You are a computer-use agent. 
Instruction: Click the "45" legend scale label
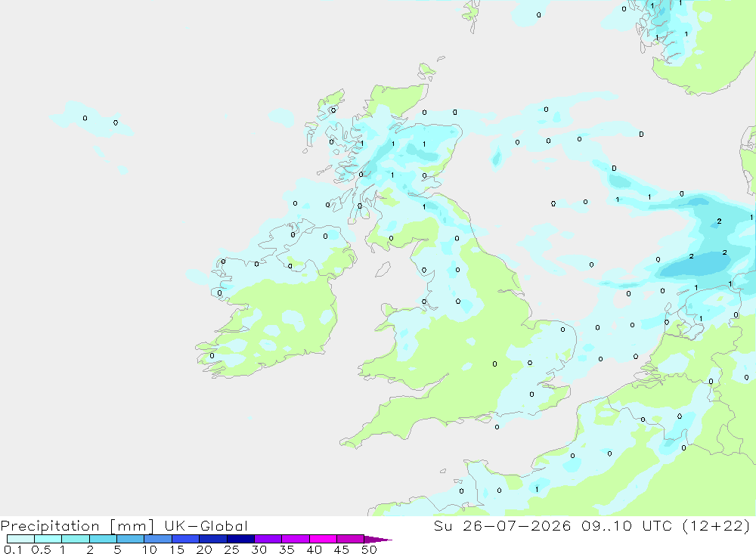[x=342, y=549]
